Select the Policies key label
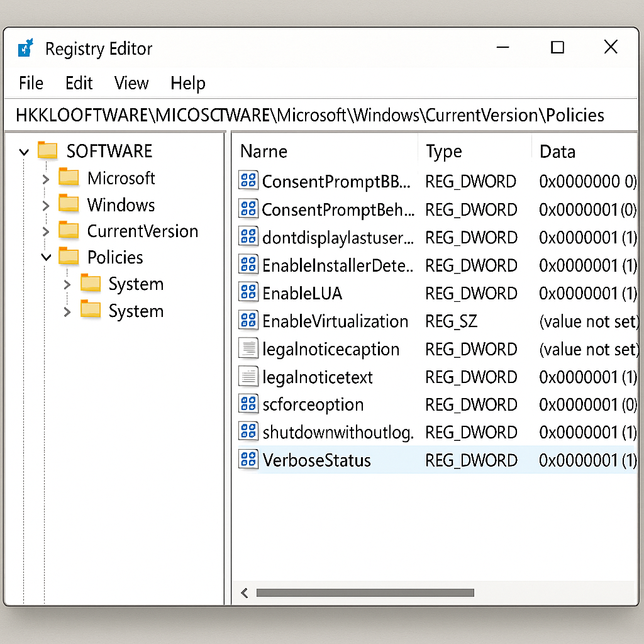This screenshot has height=644, width=644. 116,257
